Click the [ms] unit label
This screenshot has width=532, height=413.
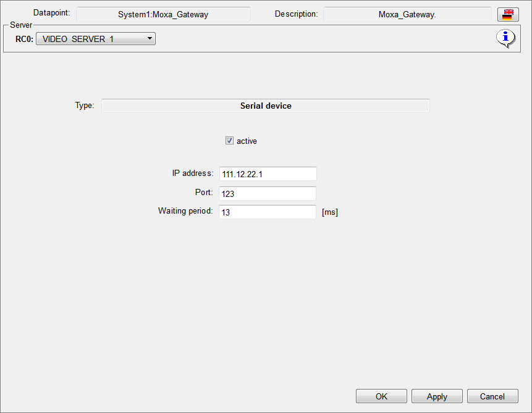tap(330, 212)
